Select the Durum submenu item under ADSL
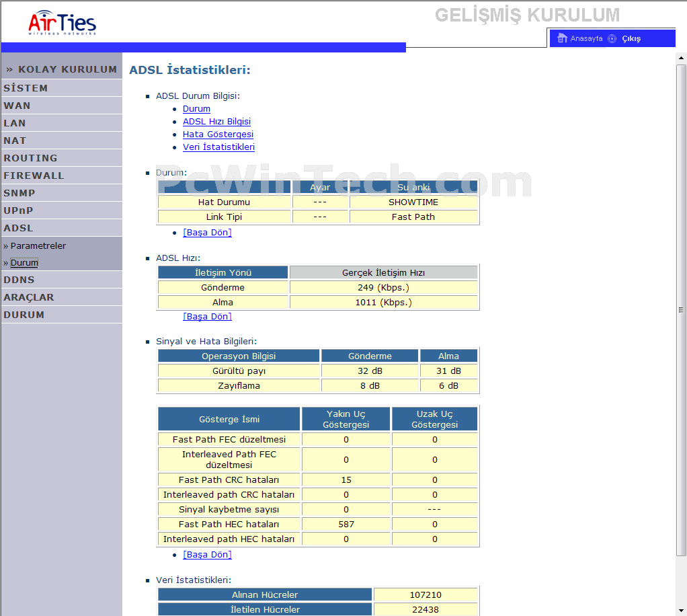Screen dimensions: 687x616 [24, 263]
